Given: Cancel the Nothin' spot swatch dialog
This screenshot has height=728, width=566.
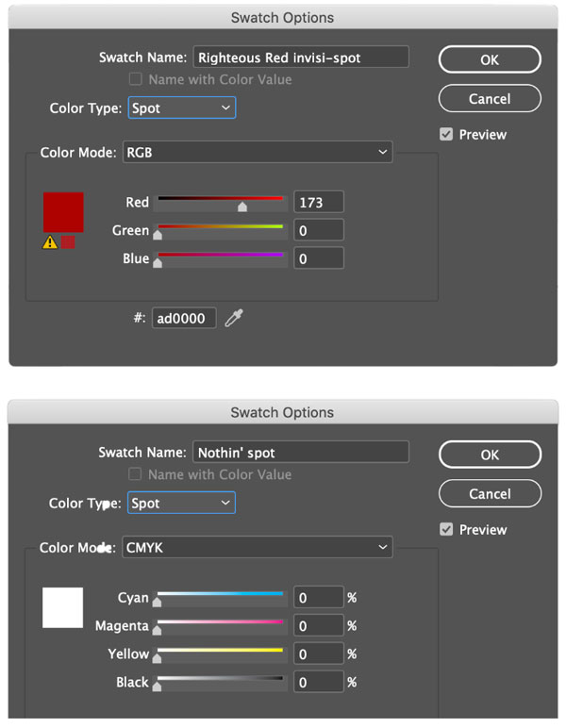Looking at the screenshot, I should pyautogui.click(x=490, y=494).
